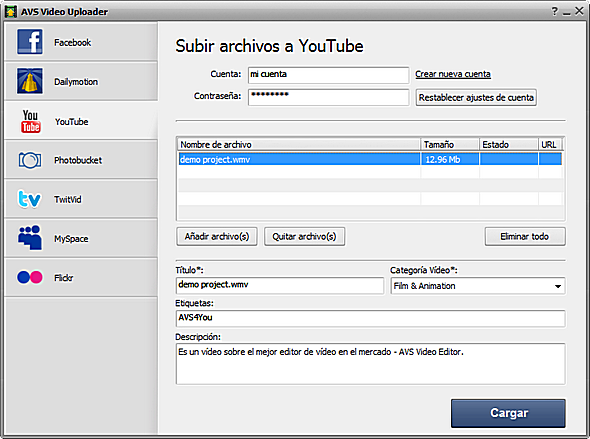The height and width of the screenshot is (439, 590).
Task: Click the TwitVid tv icon
Action: (29, 199)
